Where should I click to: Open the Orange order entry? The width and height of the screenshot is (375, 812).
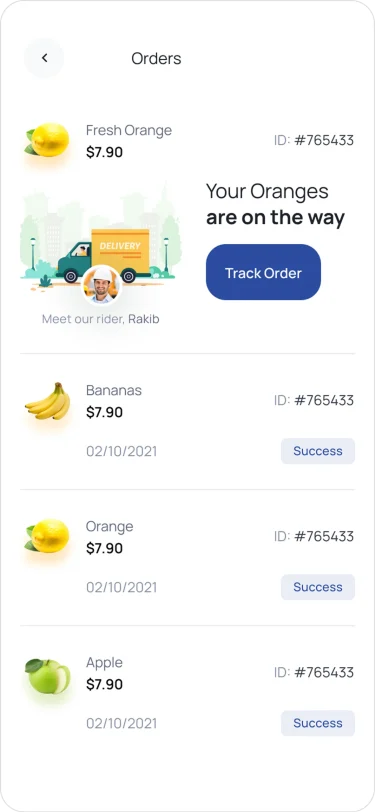[188, 558]
